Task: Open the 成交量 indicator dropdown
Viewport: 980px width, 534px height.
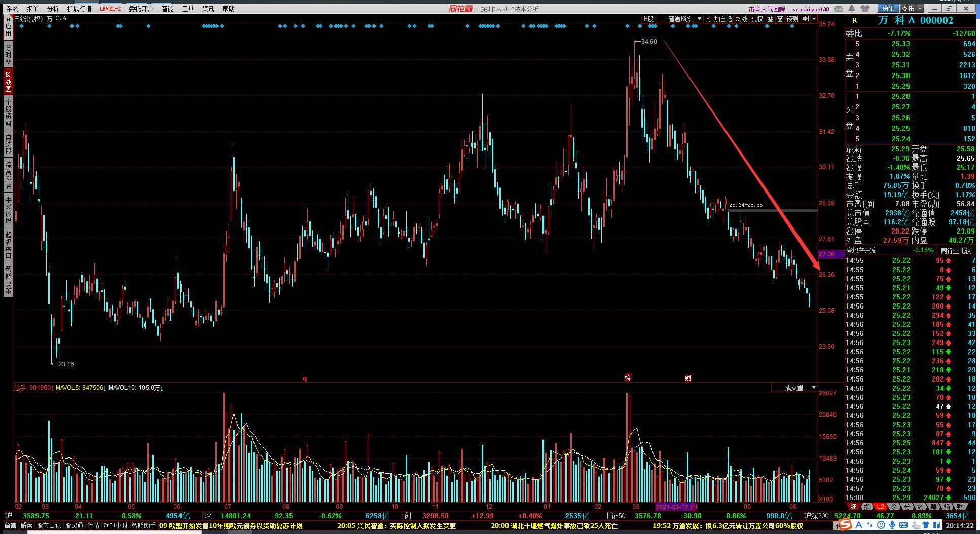Action: pos(794,388)
